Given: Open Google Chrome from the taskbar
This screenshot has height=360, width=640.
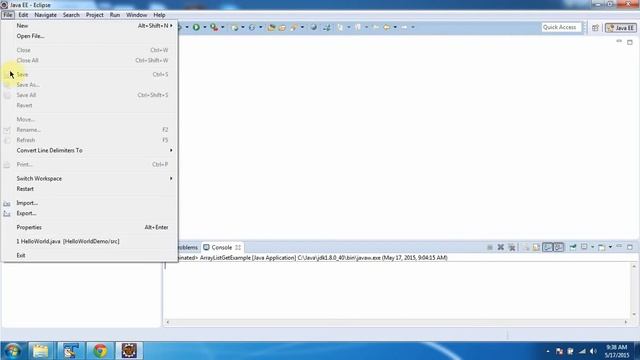Looking at the screenshot, I should pyautogui.click(x=100, y=351).
